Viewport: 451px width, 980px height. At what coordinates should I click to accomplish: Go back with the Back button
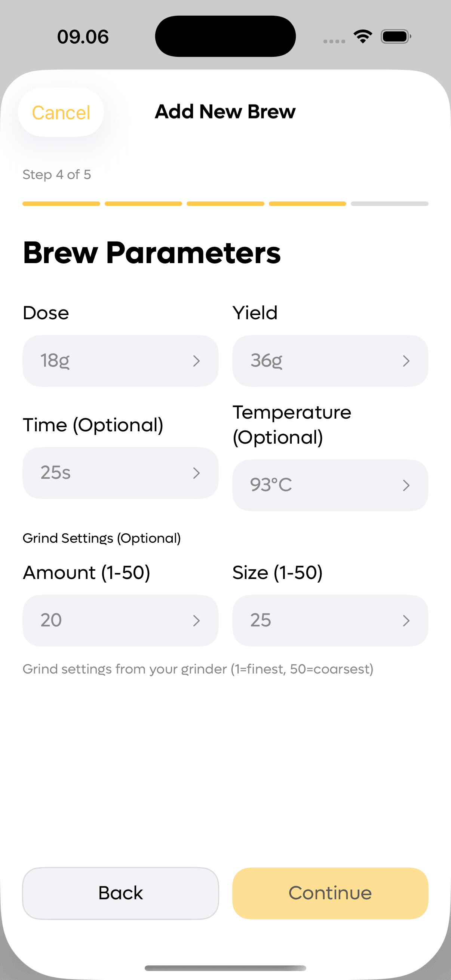(120, 893)
